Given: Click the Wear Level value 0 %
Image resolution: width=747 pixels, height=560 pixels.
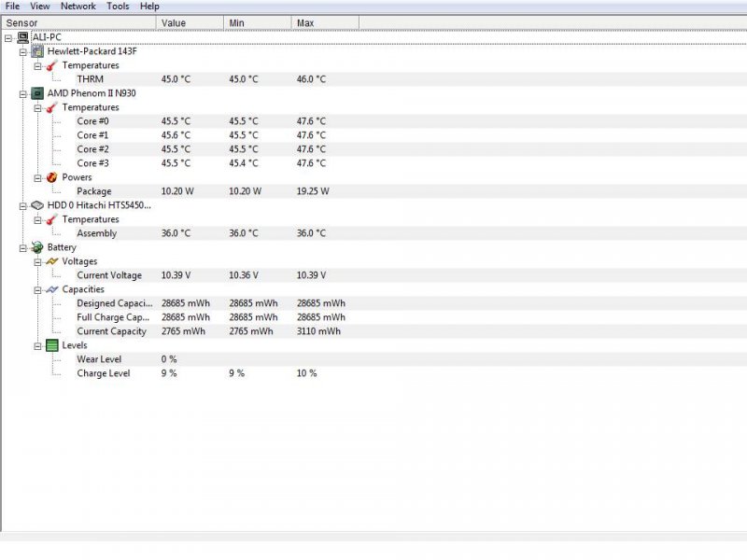Looking at the screenshot, I should click(169, 359).
